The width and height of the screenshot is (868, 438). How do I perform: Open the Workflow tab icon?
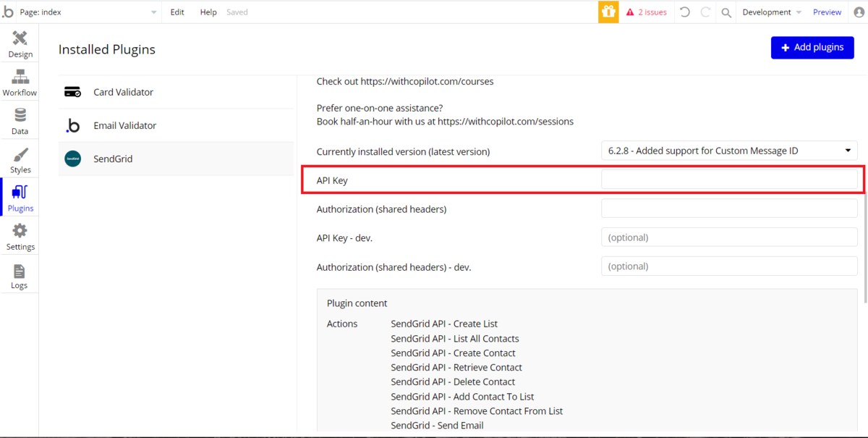coord(20,77)
